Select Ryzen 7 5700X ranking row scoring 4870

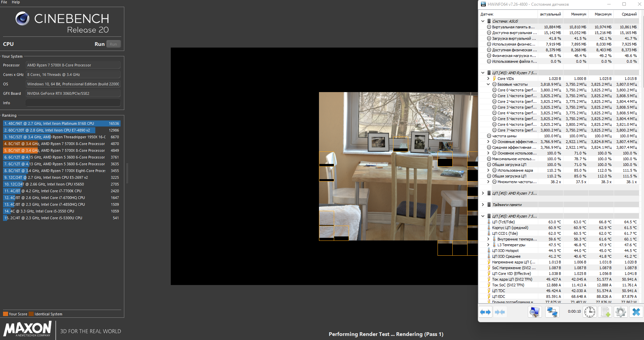(x=62, y=144)
